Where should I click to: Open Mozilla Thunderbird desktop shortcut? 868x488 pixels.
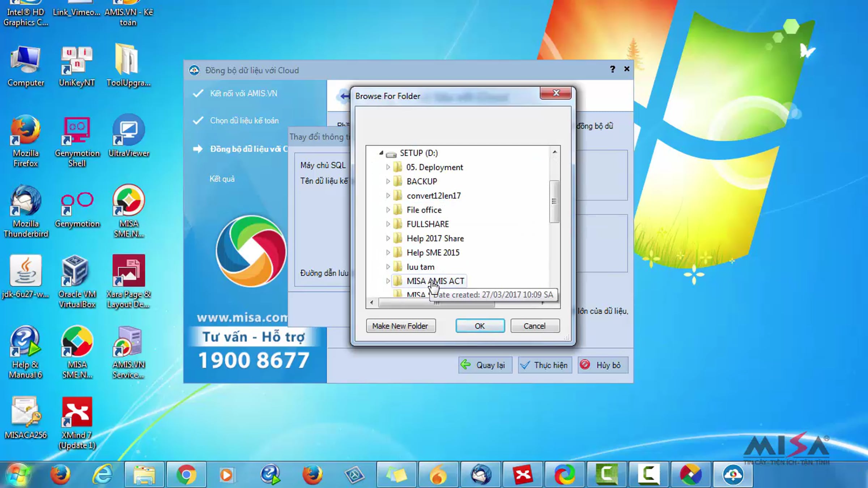click(25, 211)
